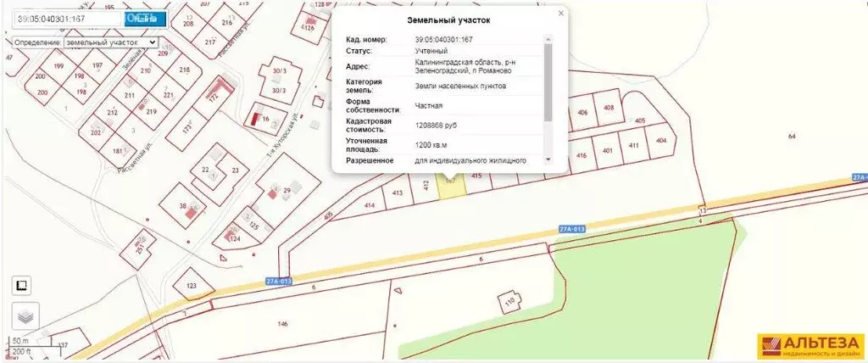Click the 27А-013 road marker near parcel 4
Screen dimensions: 868x363
(x=572, y=228)
